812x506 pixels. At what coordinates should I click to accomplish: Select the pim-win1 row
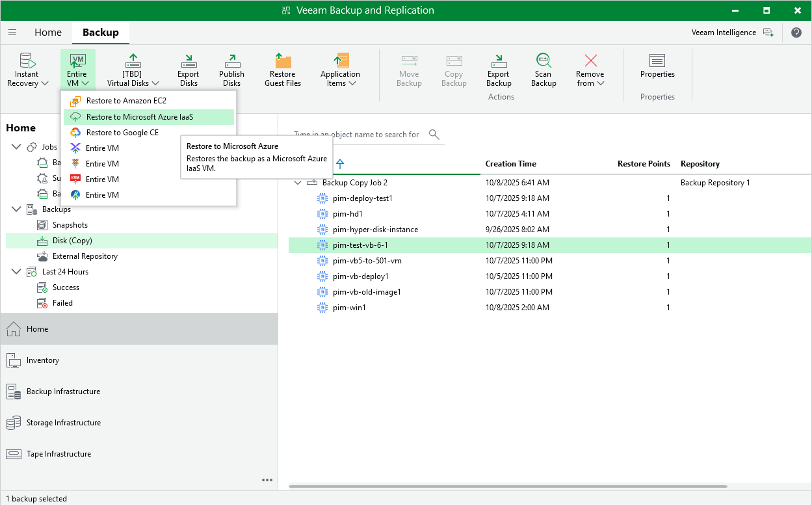click(550, 308)
